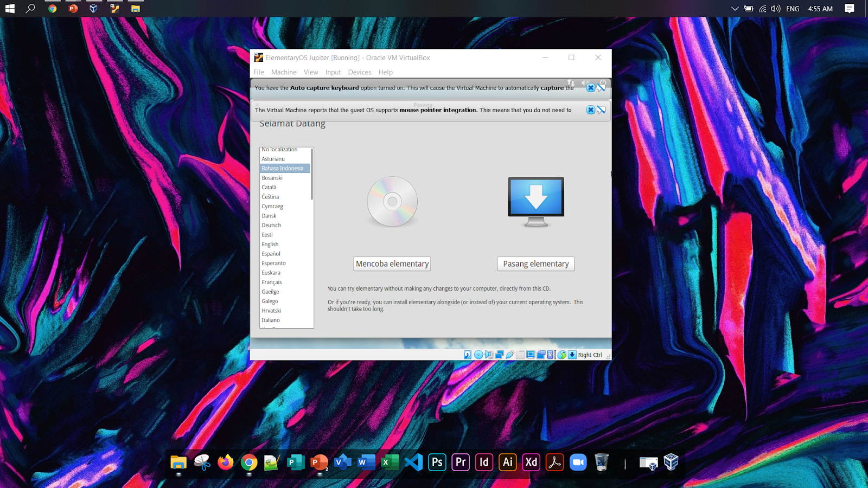Select 'Español' language
This screenshot has height=488, width=868.
pyautogui.click(x=285, y=254)
